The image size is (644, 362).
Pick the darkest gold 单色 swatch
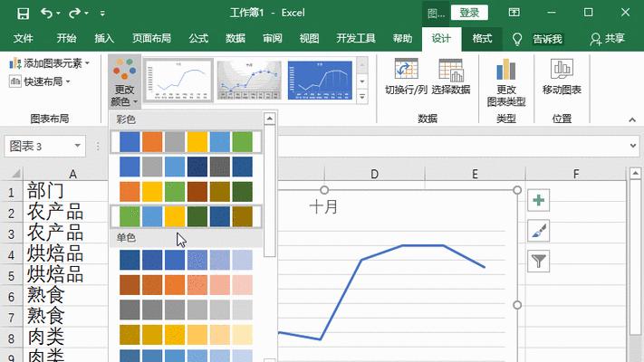tap(130, 335)
